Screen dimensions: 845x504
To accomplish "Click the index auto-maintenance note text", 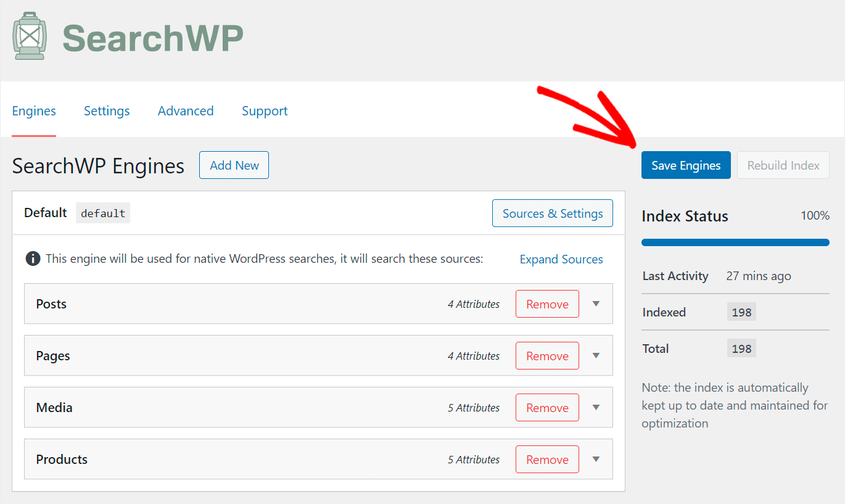I will tap(735, 405).
